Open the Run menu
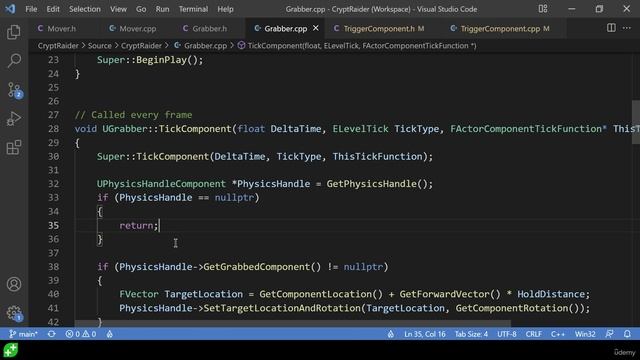 (x=162, y=9)
